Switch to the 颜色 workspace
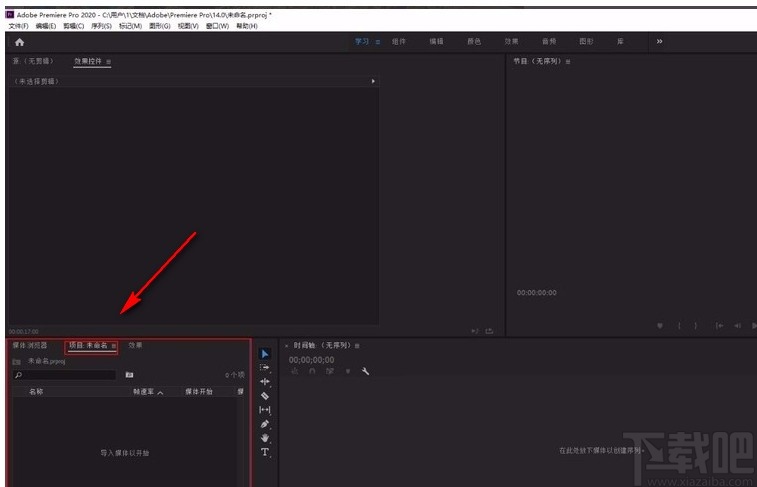 point(474,42)
